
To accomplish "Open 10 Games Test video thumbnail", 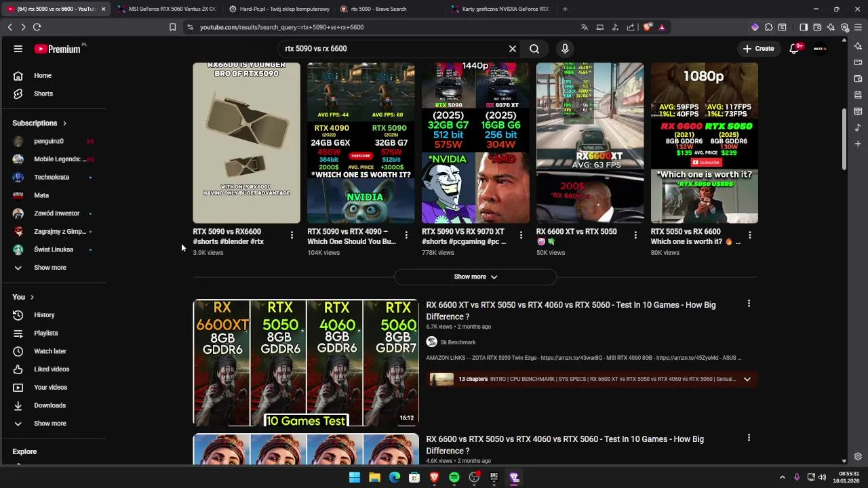I will pos(306,363).
